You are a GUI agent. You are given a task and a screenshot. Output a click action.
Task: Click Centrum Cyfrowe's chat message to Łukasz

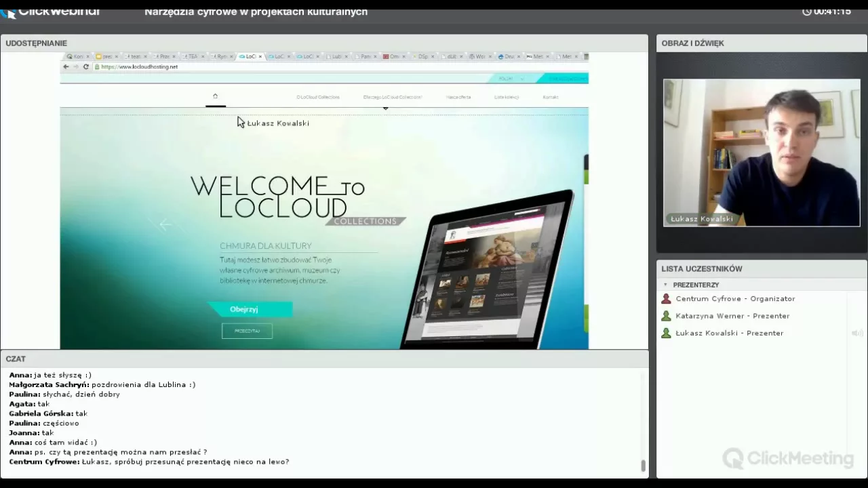[149, 462]
